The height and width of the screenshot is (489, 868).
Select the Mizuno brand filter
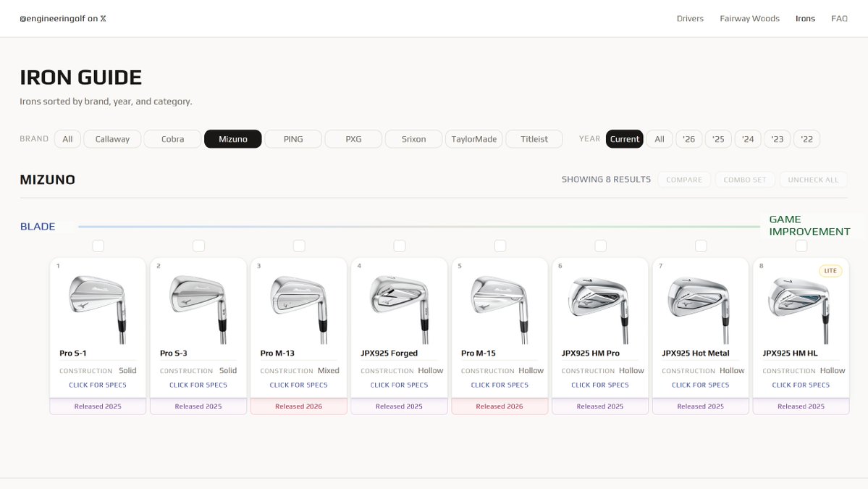pyautogui.click(x=233, y=139)
